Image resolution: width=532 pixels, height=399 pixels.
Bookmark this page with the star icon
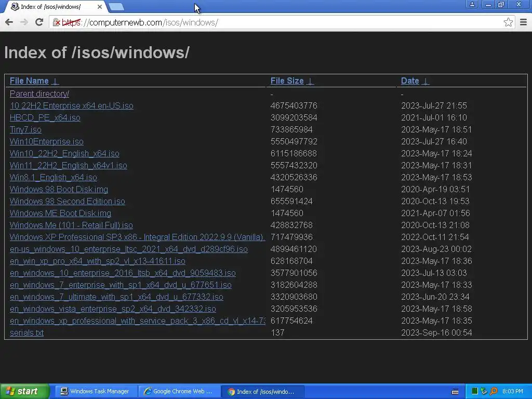pos(508,22)
